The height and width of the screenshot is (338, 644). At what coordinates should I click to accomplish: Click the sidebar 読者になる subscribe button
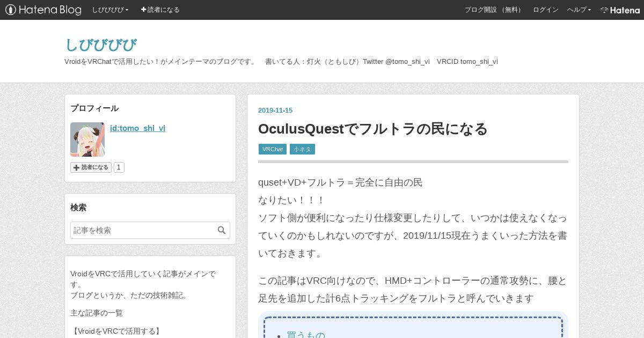click(x=91, y=167)
